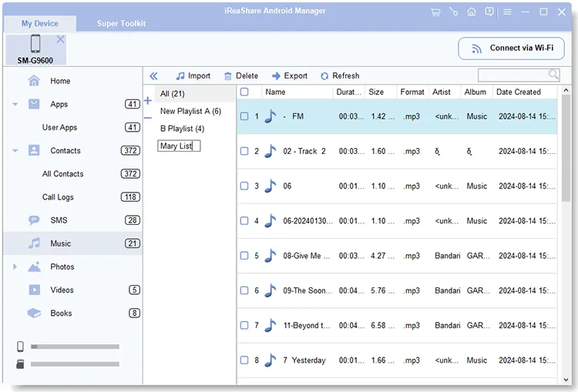This screenshot has height=392, width=578.
Task: Click the Delete button
Action: (x=241, y=76)
